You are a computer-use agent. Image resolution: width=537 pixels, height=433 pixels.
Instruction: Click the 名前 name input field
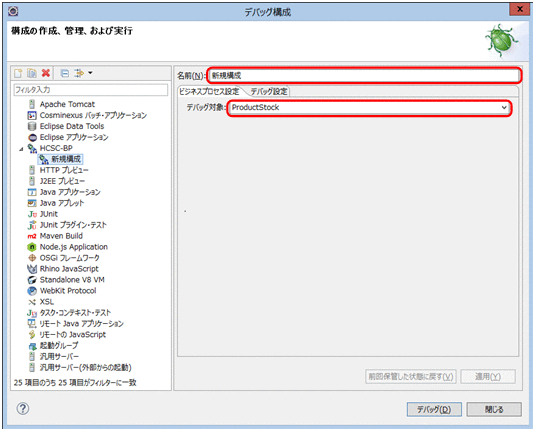(x=364, y=75)
